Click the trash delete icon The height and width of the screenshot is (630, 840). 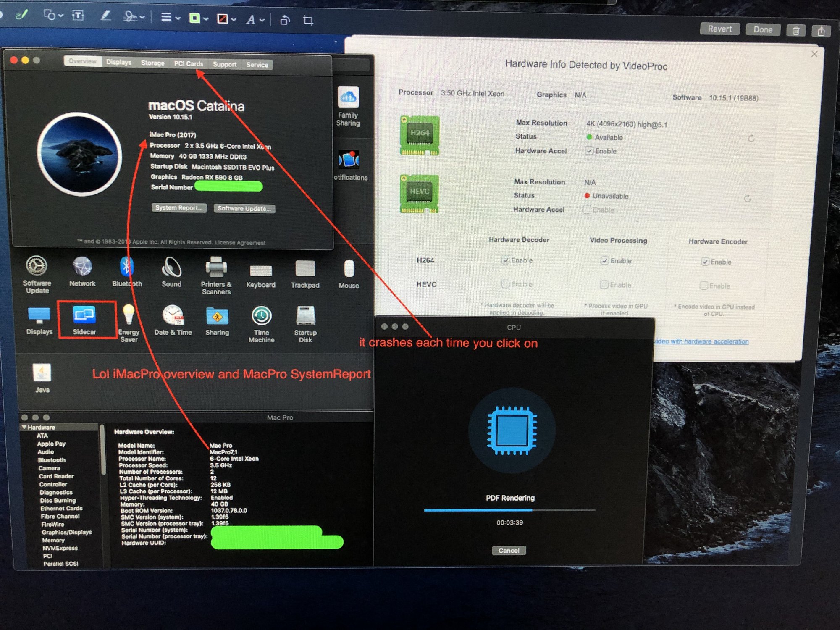(x=796, y=31)
